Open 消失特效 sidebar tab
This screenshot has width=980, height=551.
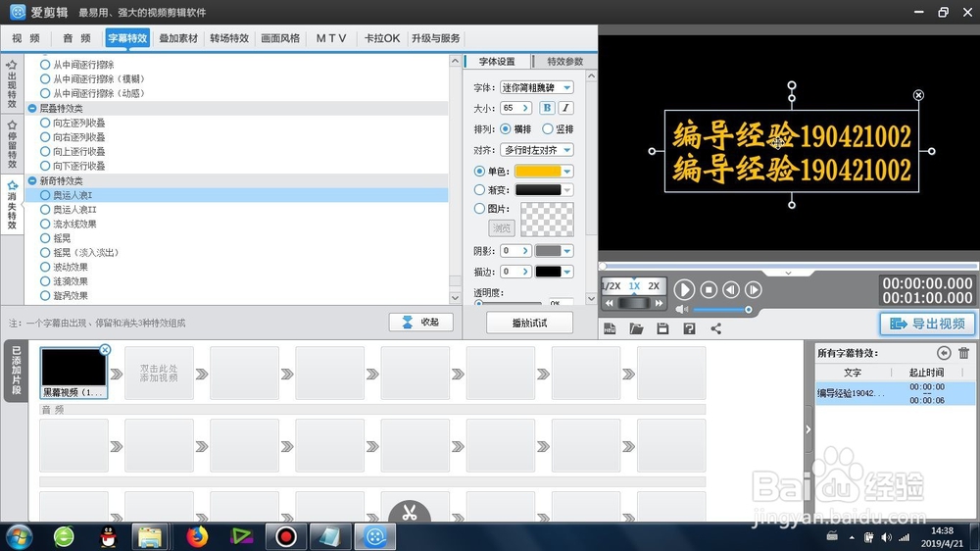(x=12, y=206)
